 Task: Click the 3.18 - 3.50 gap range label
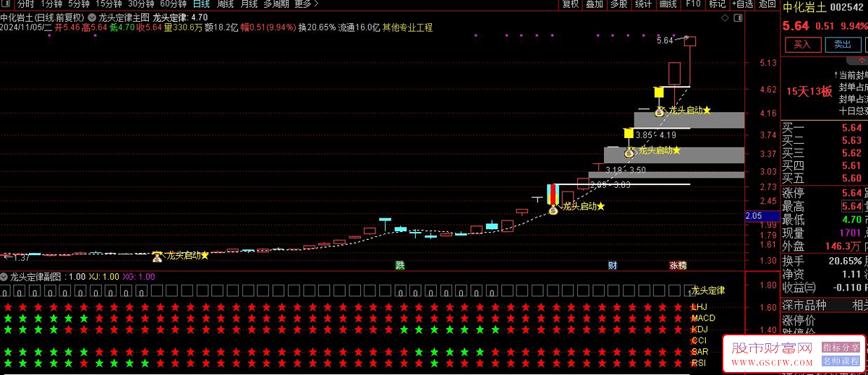tap(626, 170)
